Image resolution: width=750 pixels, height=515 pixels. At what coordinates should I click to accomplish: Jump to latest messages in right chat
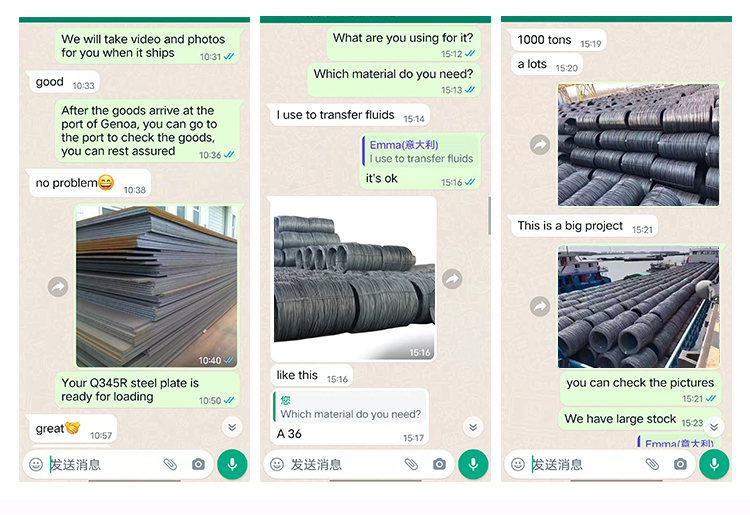[714, 427]
